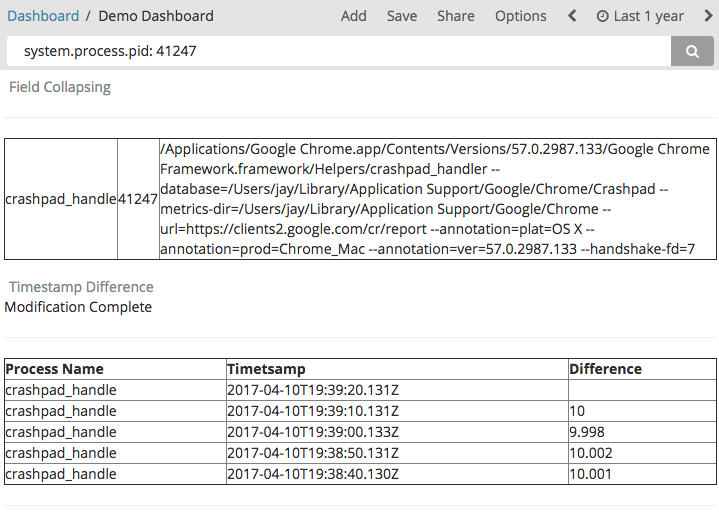
Task: Click the Difference column header
Action: click(642, 369)
